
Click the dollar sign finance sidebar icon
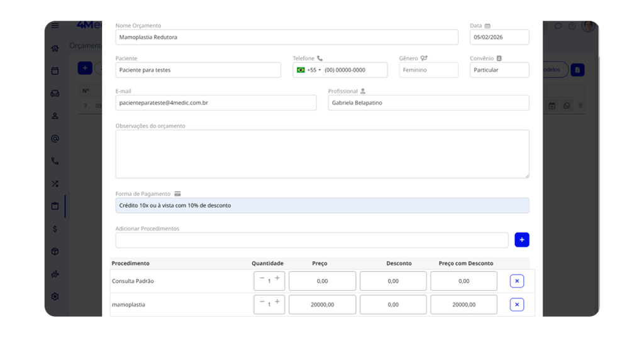[x=55, y=229]
